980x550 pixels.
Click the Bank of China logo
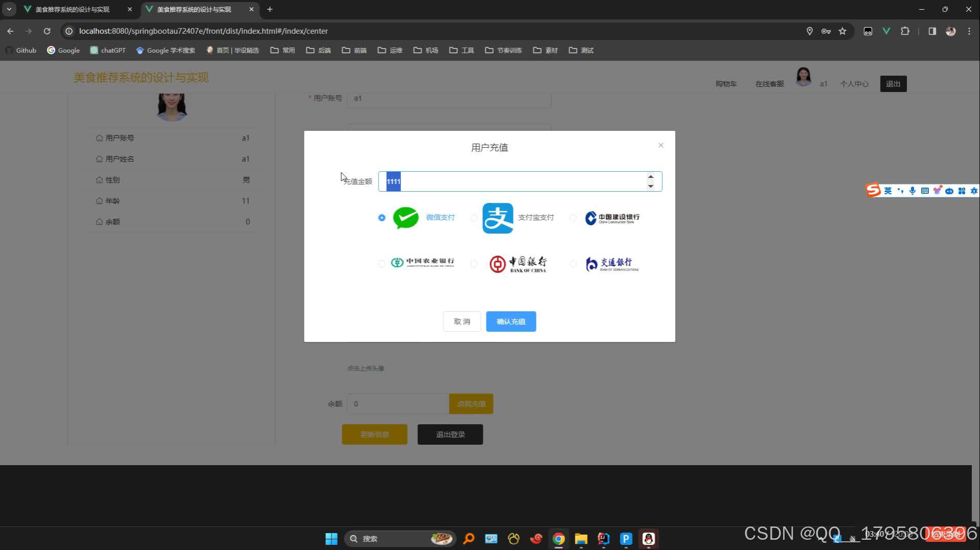(x=518, y=264)
